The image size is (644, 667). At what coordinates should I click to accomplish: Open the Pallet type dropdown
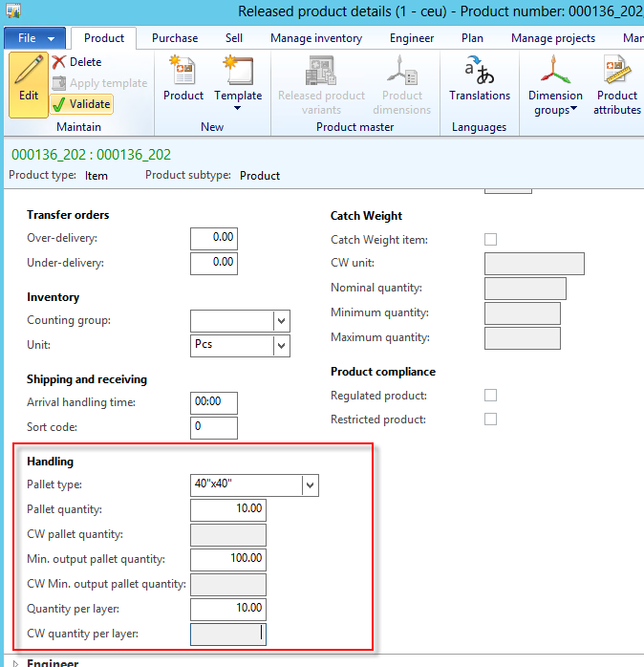(x=310, y=485)
